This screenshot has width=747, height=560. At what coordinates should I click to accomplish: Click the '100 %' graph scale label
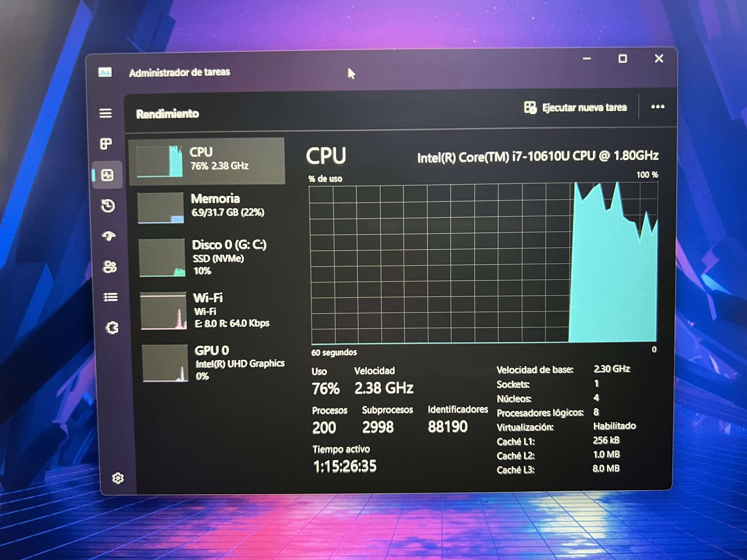(647, 175)
